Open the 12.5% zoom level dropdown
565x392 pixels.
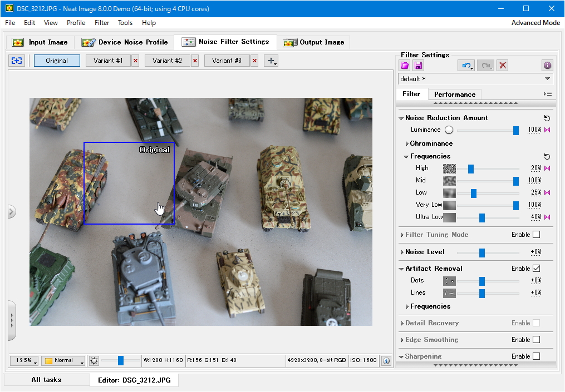click(x=24, y=360)
